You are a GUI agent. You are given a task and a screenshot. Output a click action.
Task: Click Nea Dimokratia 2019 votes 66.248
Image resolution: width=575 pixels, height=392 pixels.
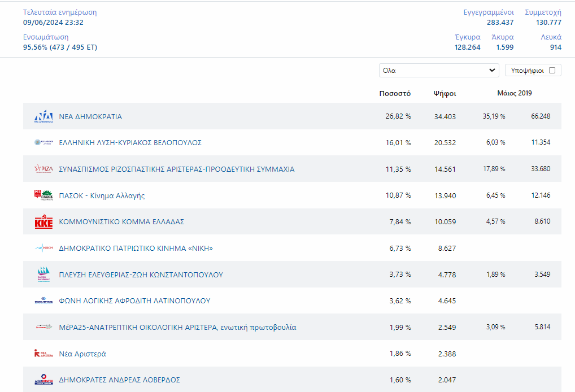pyautogui.click(x=541, y=116)
